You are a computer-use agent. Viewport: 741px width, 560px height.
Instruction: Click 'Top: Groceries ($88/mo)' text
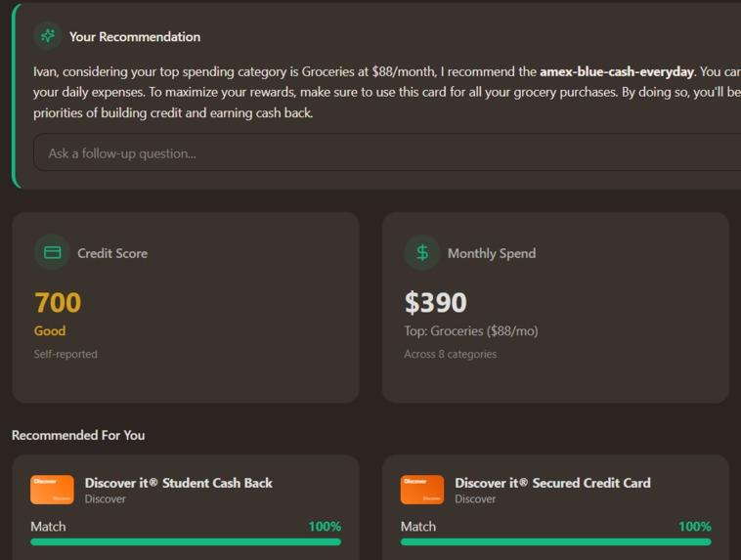click(x=470, y=330)
